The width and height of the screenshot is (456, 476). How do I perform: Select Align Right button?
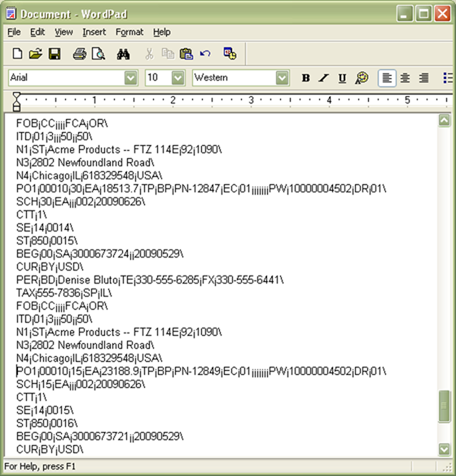(424, 78)
